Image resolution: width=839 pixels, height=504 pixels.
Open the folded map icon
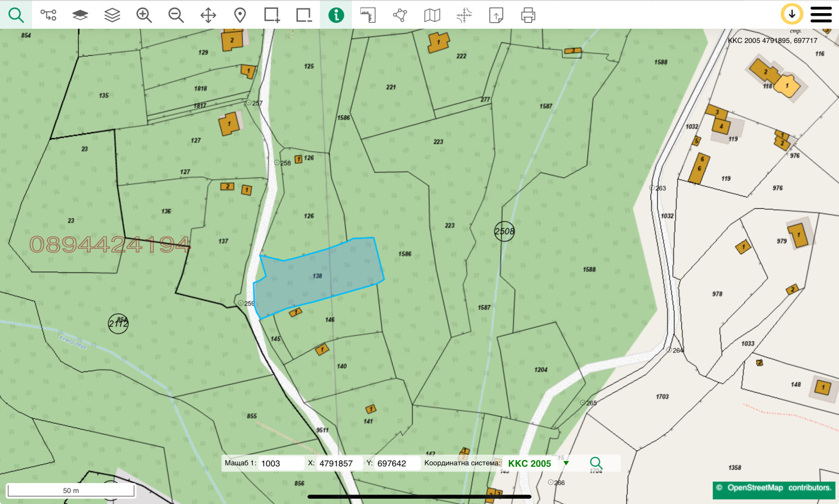point(432,15)
